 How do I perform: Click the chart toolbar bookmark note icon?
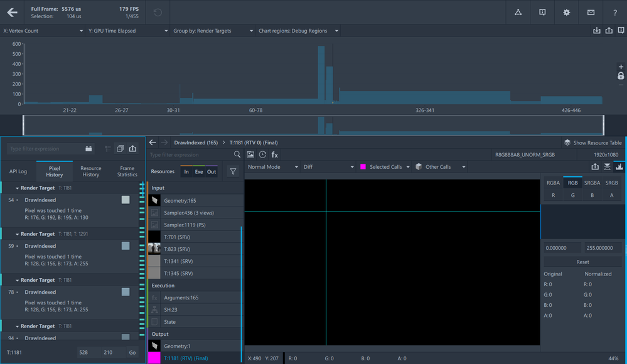click(621, 30)
